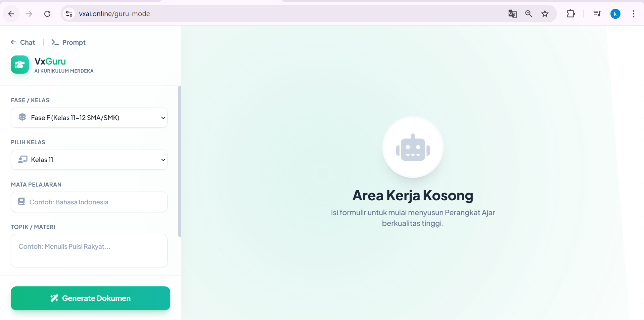Open the Chrome three-dot menu
This screenshot has width=644, height=320.
click(x=633, y=14)
